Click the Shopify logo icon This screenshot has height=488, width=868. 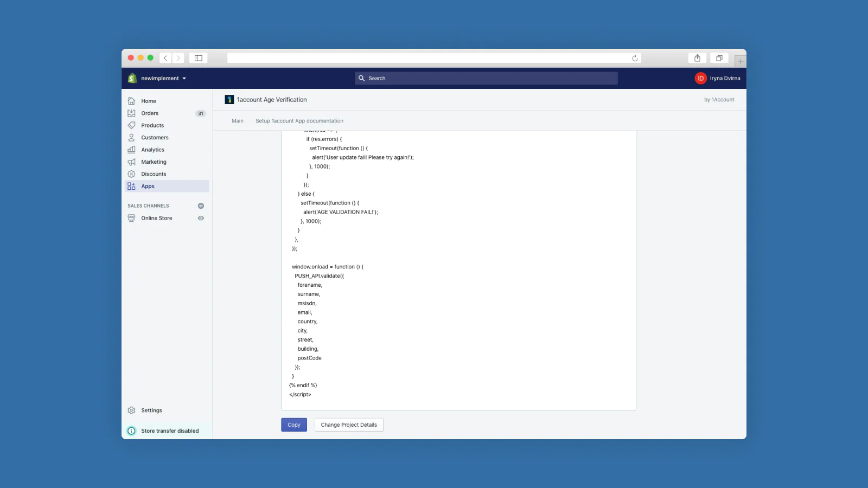click(x=132, y=78)
